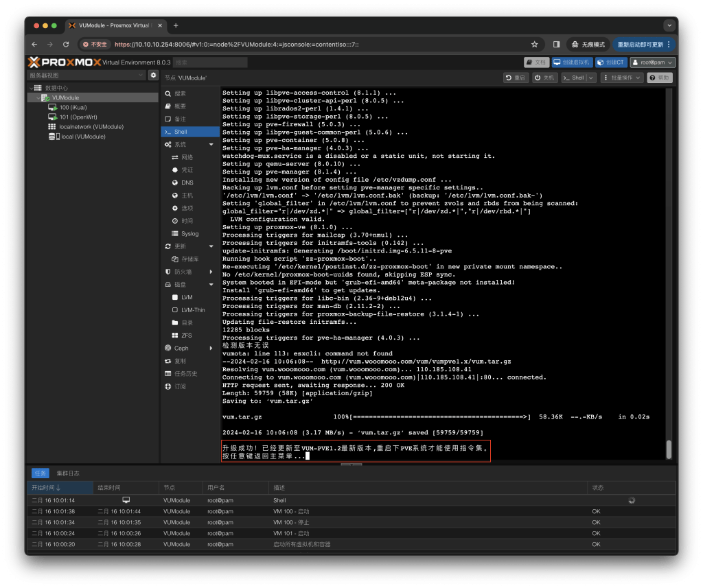Click the terminal vertical scrollbar
This screenshot has width=703, height=588.
[x=669, y=449]
